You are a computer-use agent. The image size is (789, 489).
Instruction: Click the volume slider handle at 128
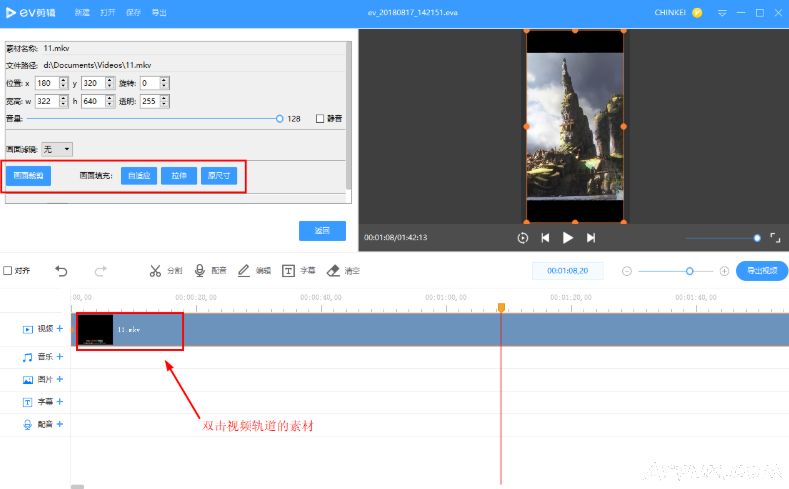(279, 118)
